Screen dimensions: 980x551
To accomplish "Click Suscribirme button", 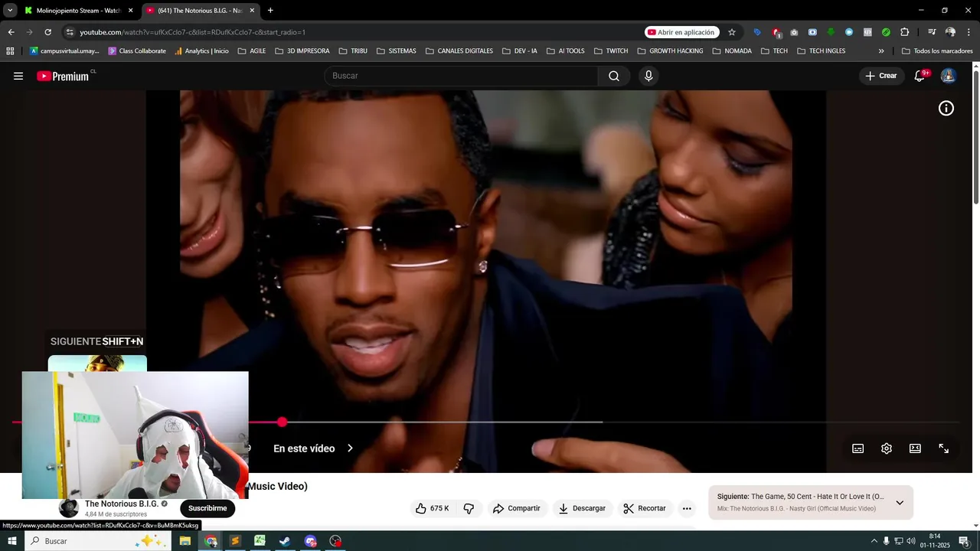I will pos(207,508).
